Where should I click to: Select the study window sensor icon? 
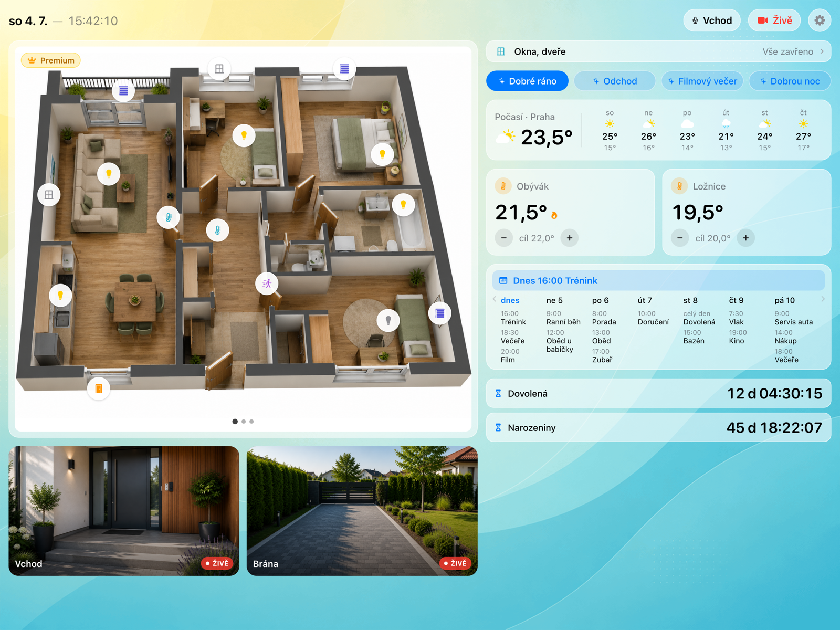tap(219, 69)
